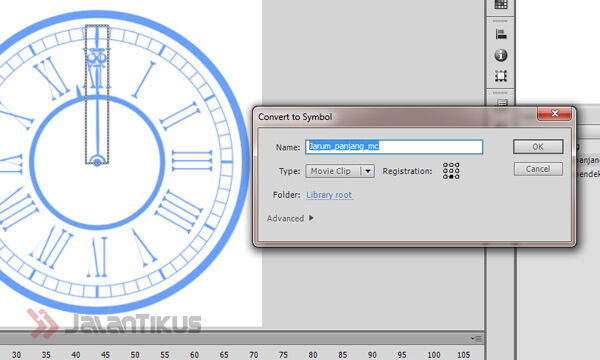Set registration point to the center

[451, 171]
